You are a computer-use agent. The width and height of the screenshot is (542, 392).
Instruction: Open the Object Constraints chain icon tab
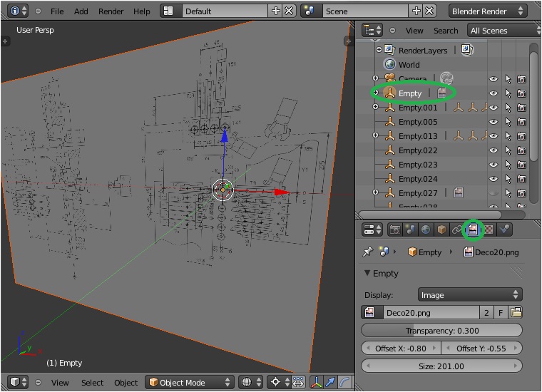[456, 229]
